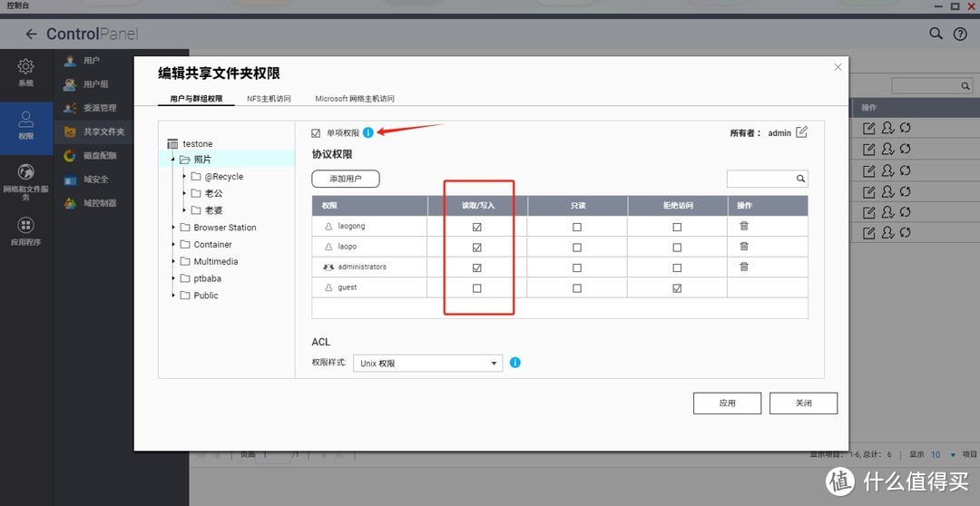Check 拒绝访问 for administrators
The height and width of the screenshot is (506, 980).
coord(677,268)
